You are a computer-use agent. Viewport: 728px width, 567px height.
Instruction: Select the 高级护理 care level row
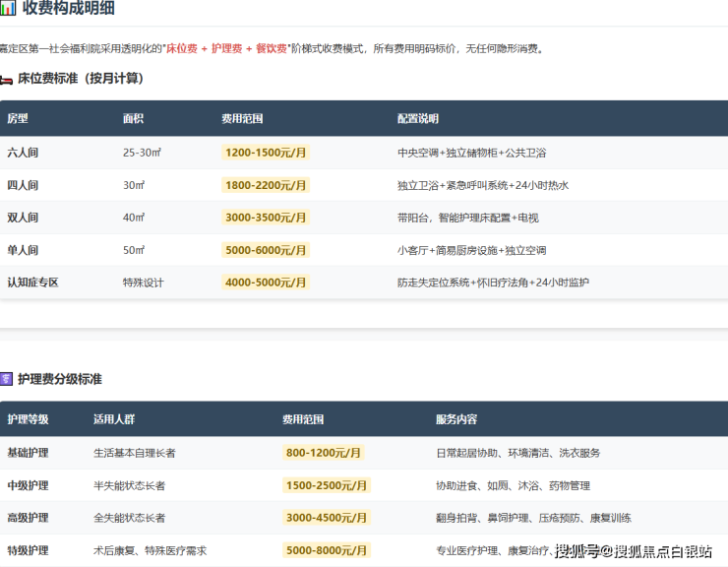28,518
